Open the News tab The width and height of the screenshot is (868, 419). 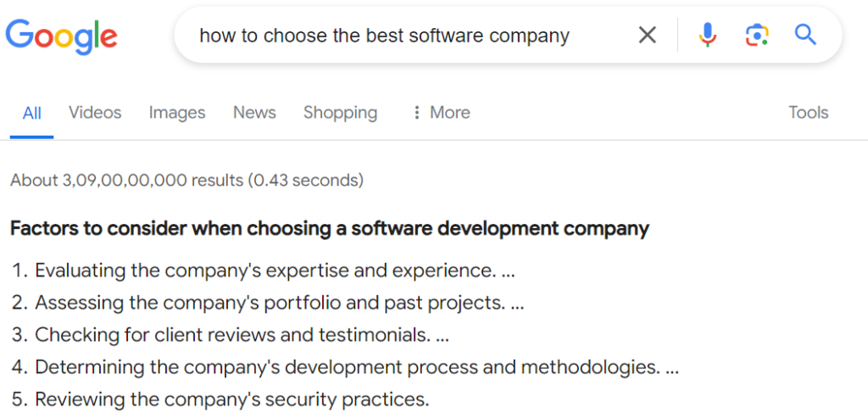point(254,113)
